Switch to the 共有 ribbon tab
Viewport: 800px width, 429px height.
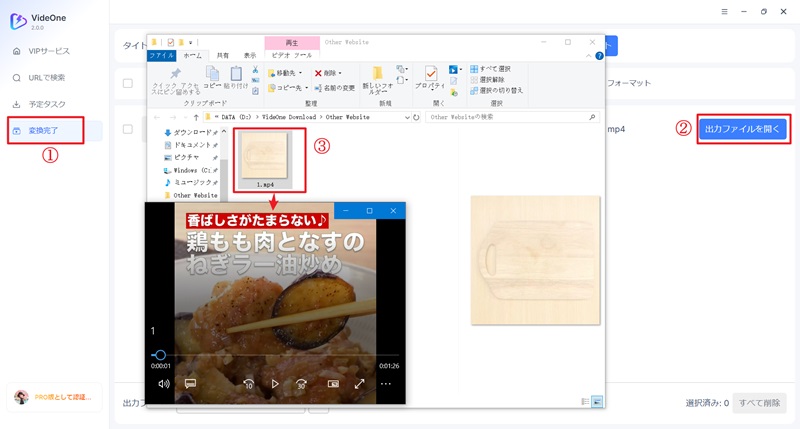(x=222, y=55)
